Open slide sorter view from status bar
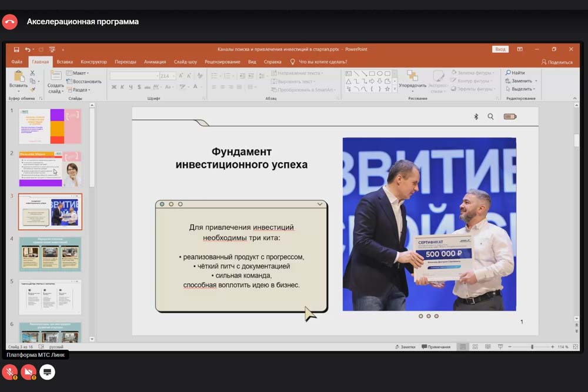Image resolution: width=588 pixels, height=392 pixels. (x=475, y=347)
